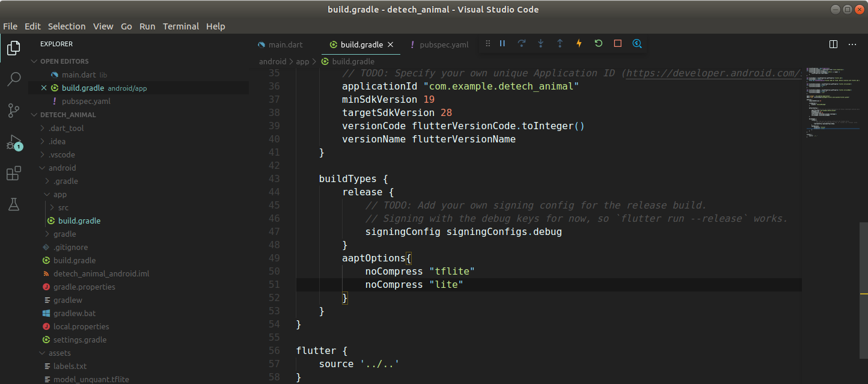Viewport: 868px width, 384px height.
Task: Select build.gradle editor tab
Action: click(x=361, y=44)
